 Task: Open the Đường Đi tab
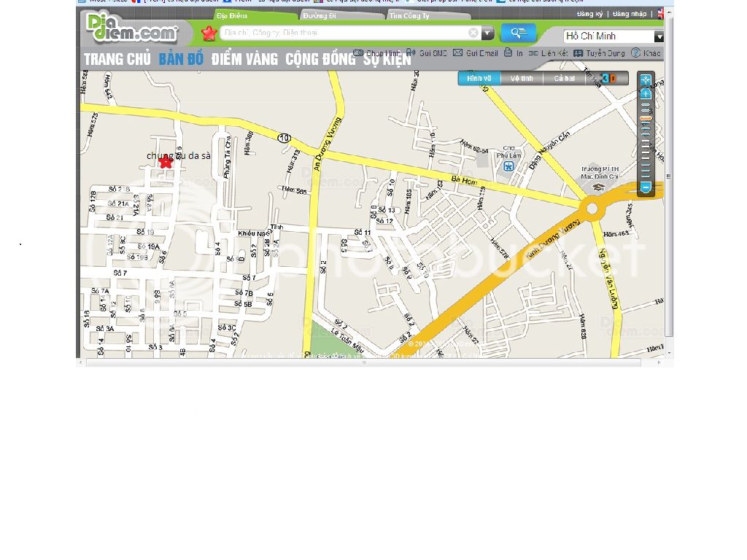[x=321, y=15]
